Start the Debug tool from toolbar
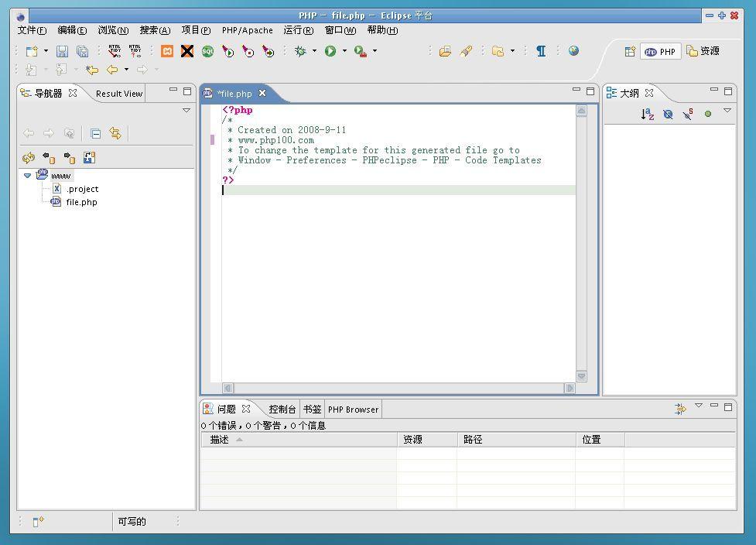This screenshot has width=756, height=545. click(301, 51)
